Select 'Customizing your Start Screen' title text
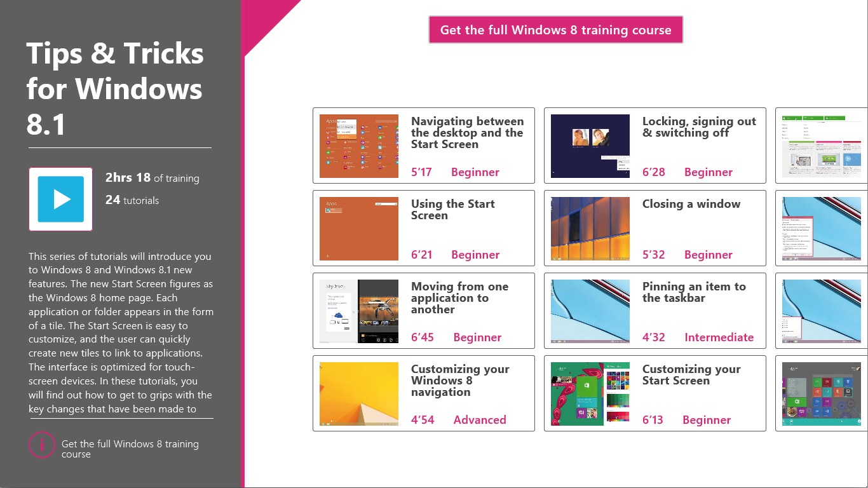This screenshot has height=488, width=868. coord(691,375)
